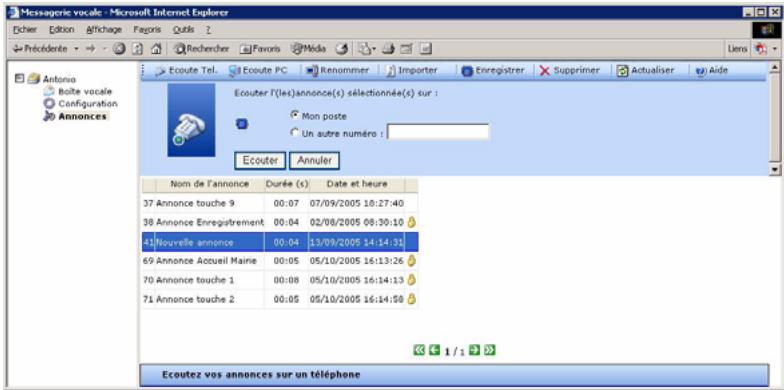Click the last page green arrow
784x390 pixels.
point(490,350)
